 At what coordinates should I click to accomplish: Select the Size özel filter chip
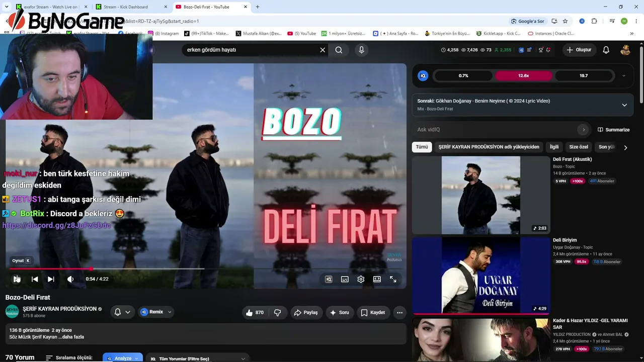tap(579, 147)
